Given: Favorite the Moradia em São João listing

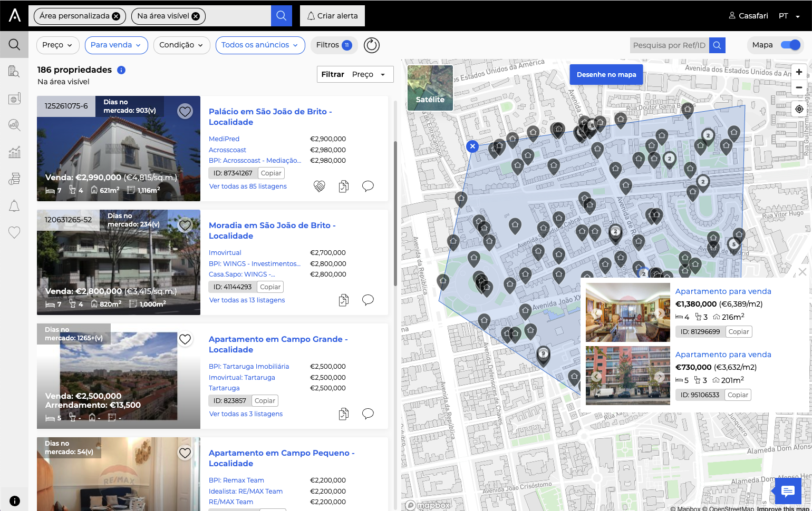Looking at the screenshot, I should [x=185, y=225].
